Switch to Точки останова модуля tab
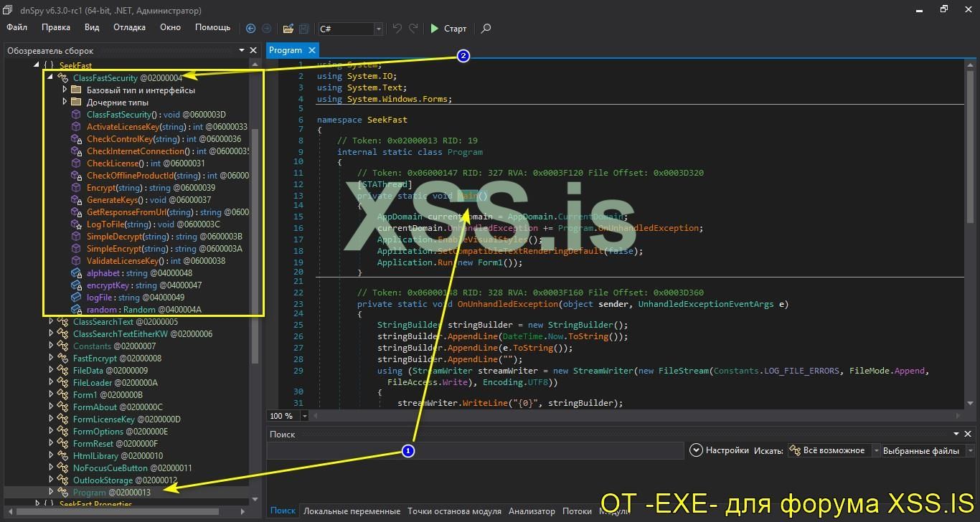The image size is (980, 522). click(454, 511)
